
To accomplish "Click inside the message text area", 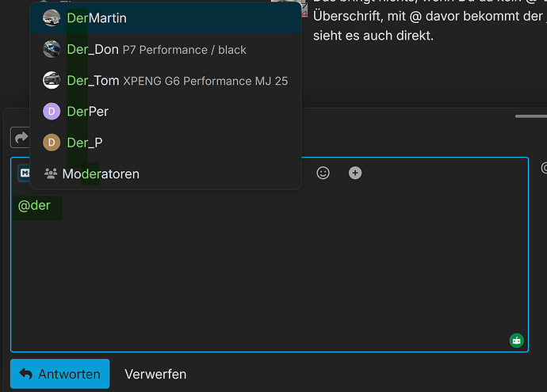I will point(270,277).
